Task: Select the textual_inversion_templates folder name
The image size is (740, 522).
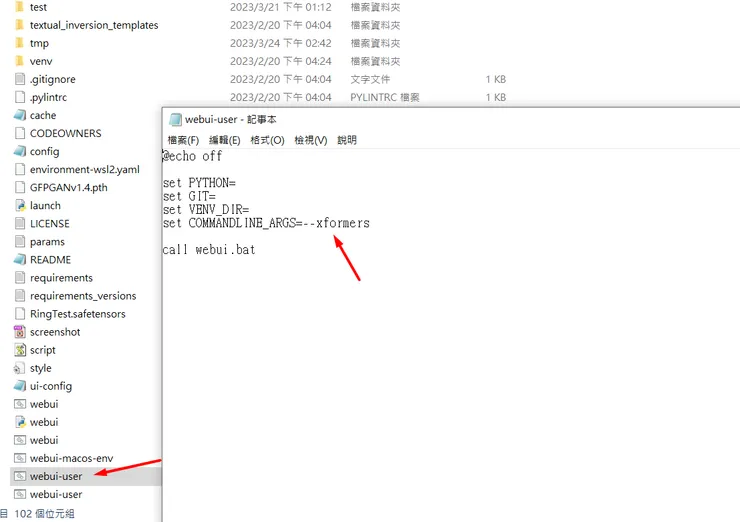Action: [94, 25]
